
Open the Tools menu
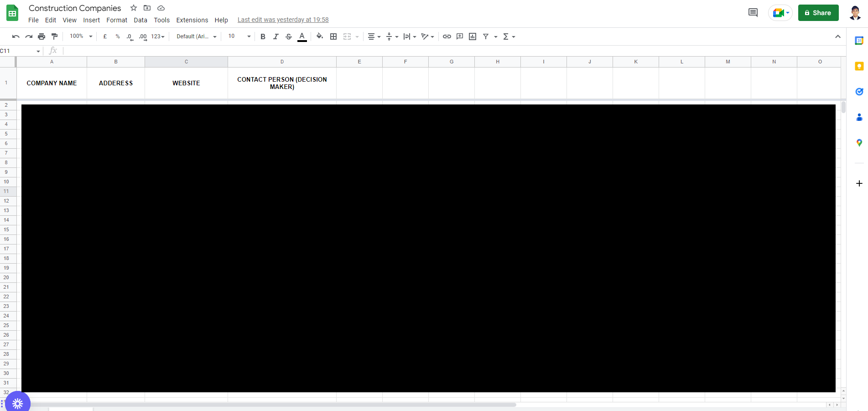(162, 20)
